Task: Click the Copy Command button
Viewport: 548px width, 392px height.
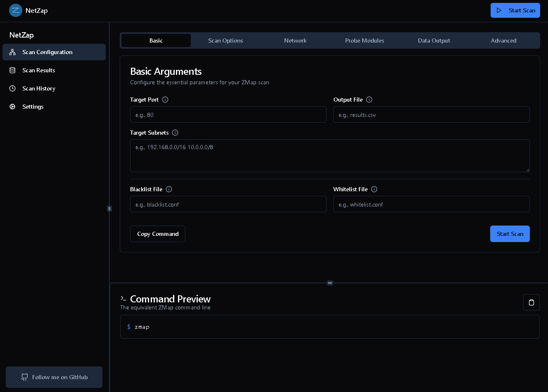Action: (x=158, y=234)
